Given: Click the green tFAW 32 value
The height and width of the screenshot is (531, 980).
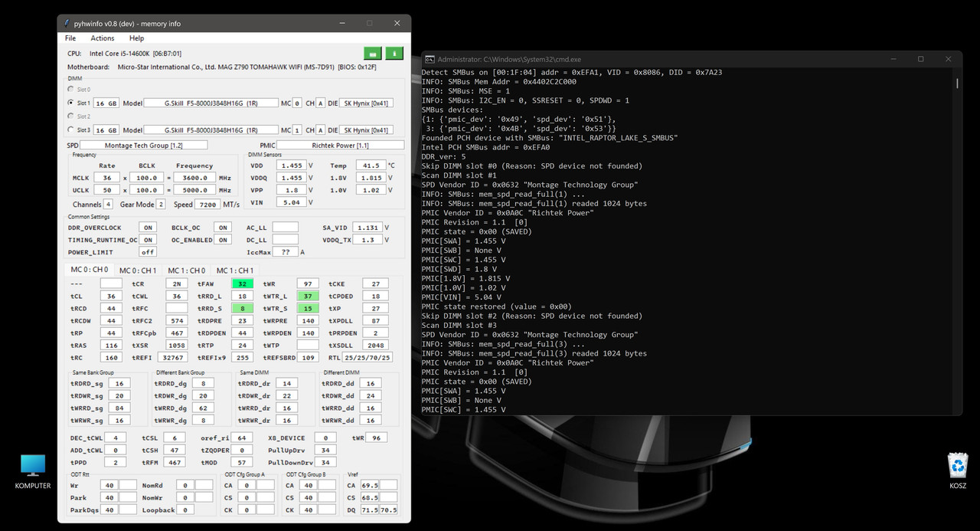Looking at the screenshot, I should pos(242,284).
